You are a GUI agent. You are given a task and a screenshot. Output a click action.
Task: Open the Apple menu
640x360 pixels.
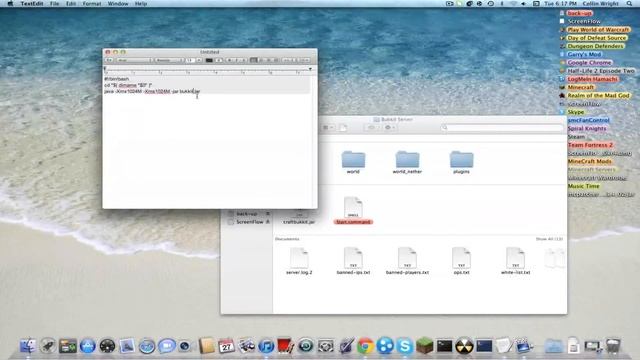click(10, 4)
